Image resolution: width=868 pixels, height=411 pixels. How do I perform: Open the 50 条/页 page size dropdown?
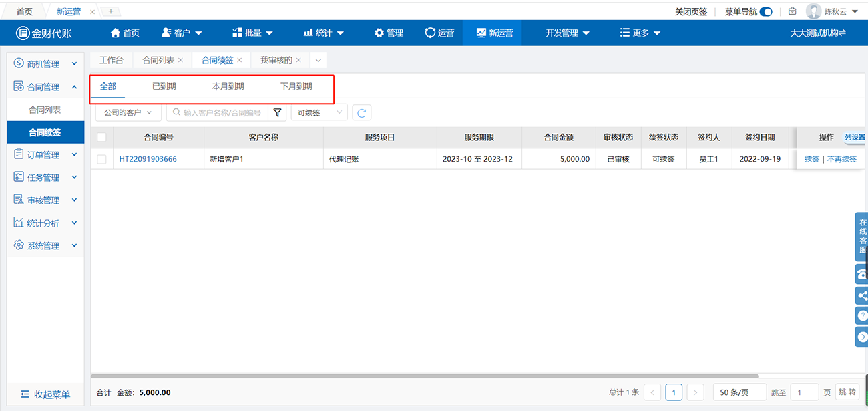[739, 392]
